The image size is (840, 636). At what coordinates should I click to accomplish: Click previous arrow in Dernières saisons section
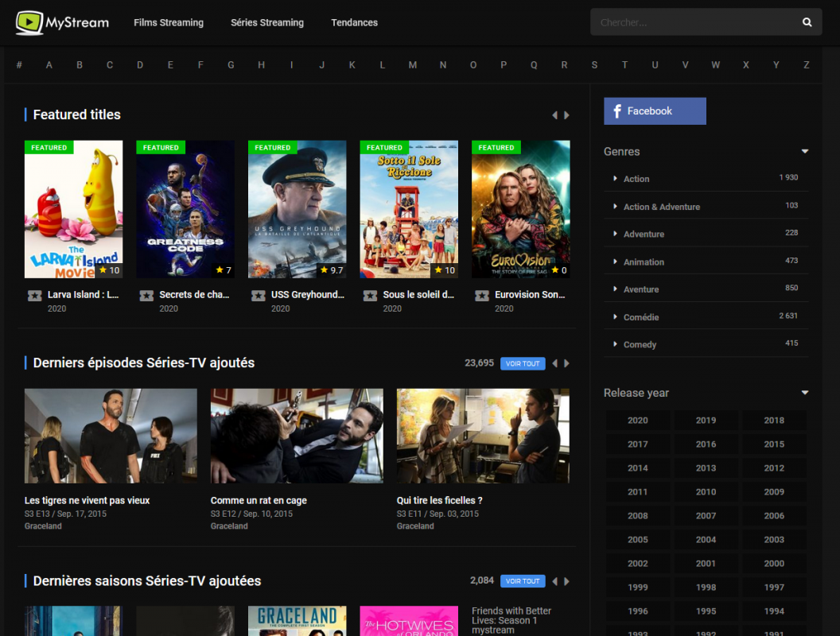554,581
